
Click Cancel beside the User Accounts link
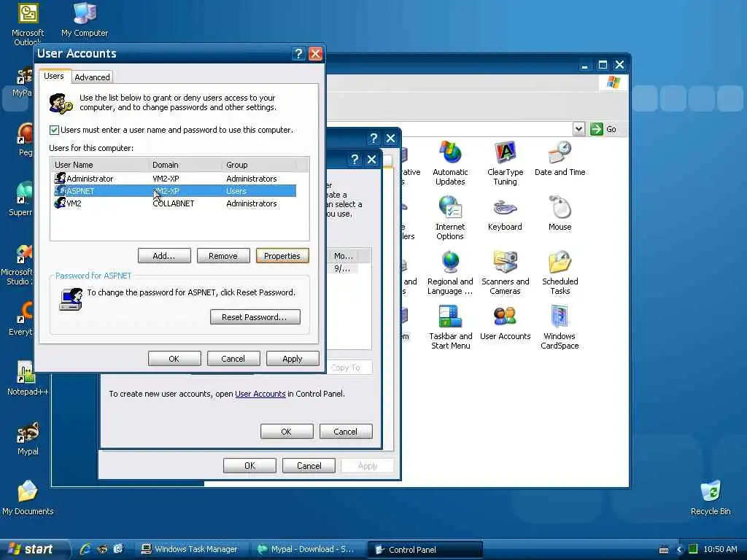point(346,432)
